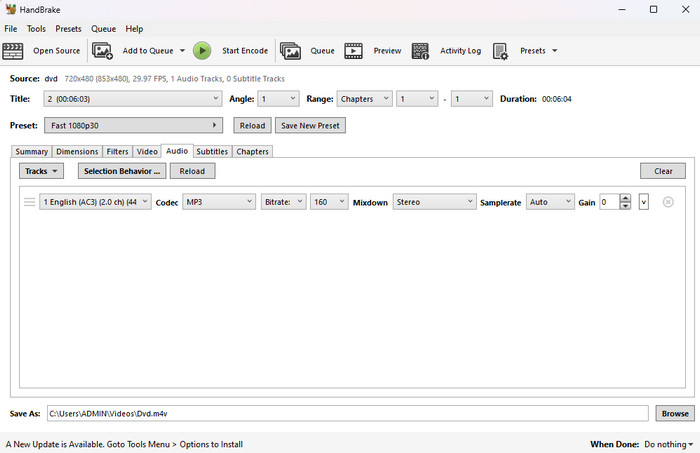
Task: Click the source info text 720x480
Action: (x=175, y=79)
